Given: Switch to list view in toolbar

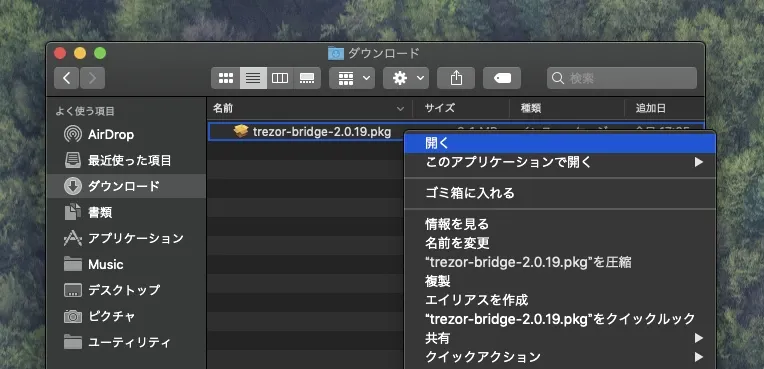Looking at the screenshot, I should [x=253, y=78].
